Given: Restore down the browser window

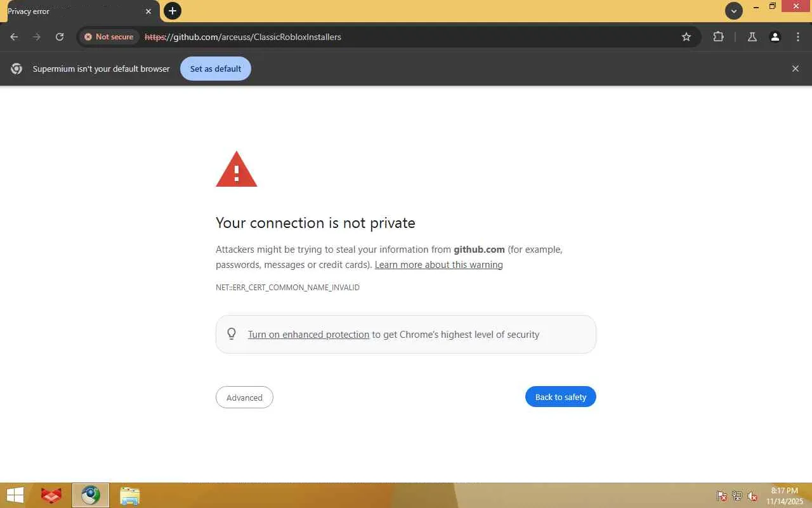Looking at the screenshot, I should tap(772, 6).
